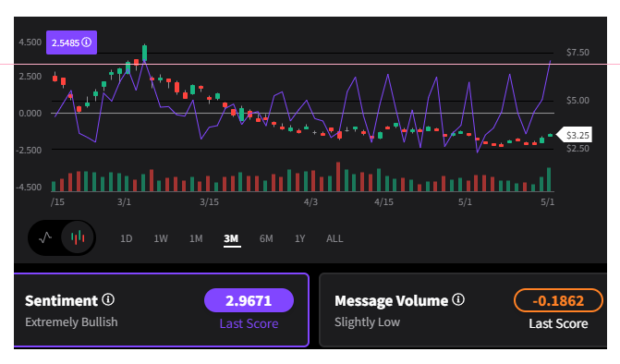Select the 6M time range
This screenshot has width=620, height=364.
(x=266, y=238)
